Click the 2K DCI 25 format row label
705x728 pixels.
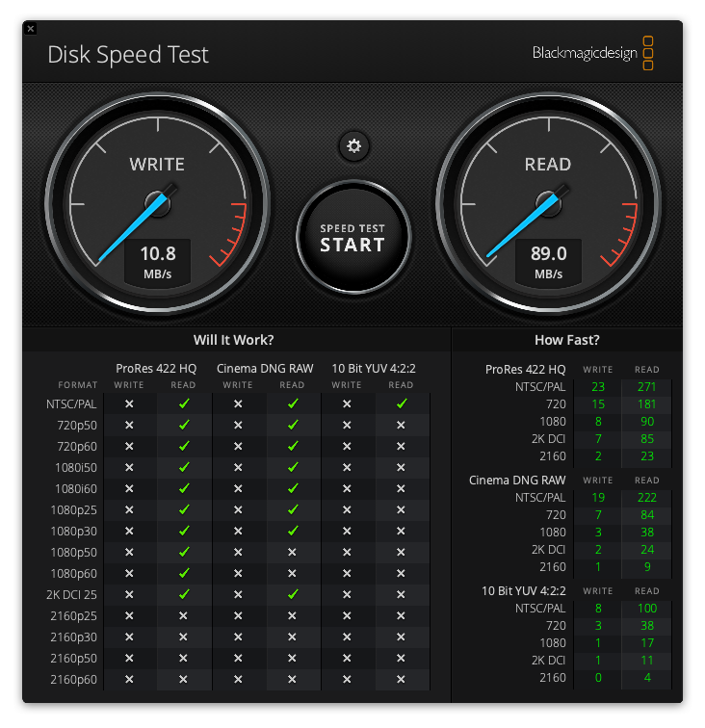click(71, 595)
